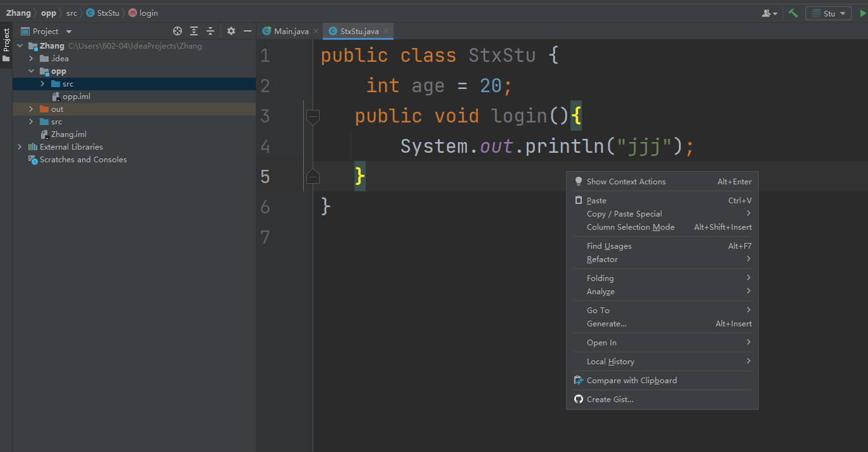Open the Open In submenu
Screen dimensions: 868x452
[662, 343]
